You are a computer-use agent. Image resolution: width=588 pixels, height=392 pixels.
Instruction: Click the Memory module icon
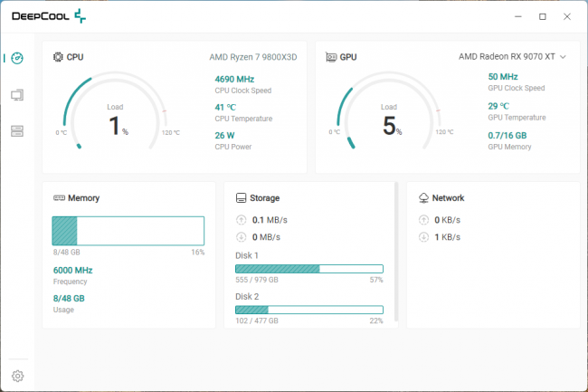point(59,197)
